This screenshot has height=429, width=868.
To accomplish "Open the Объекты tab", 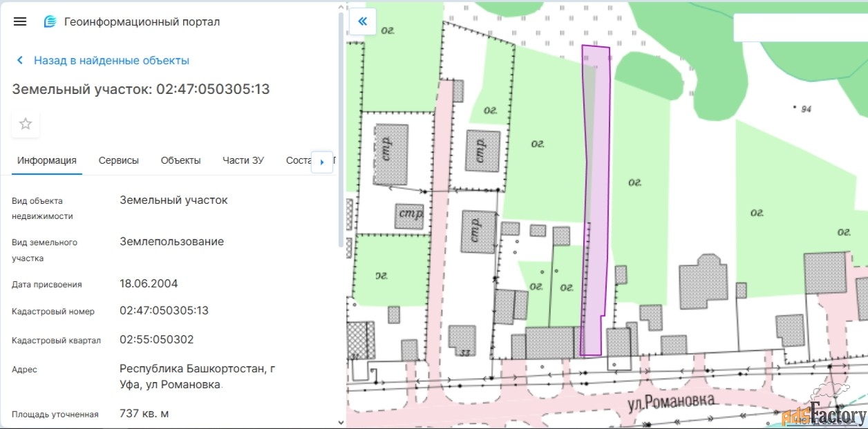I will [x=180, y=160].
